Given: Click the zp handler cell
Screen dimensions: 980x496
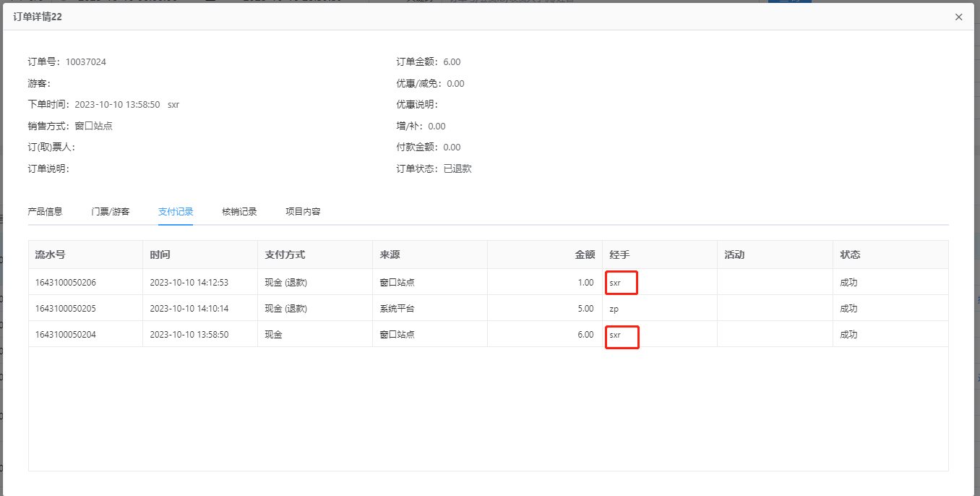Looking at the screenshot, I should 614,309.
